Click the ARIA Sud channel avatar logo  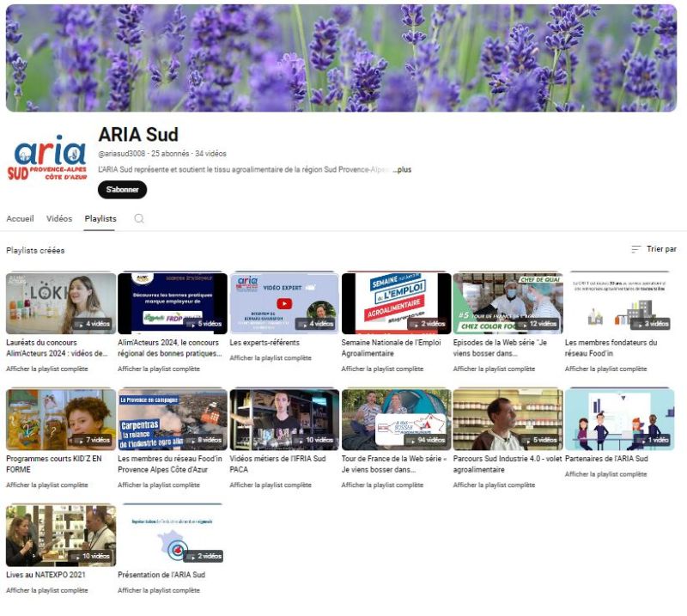pyautogui.click(x=47, y=158)
